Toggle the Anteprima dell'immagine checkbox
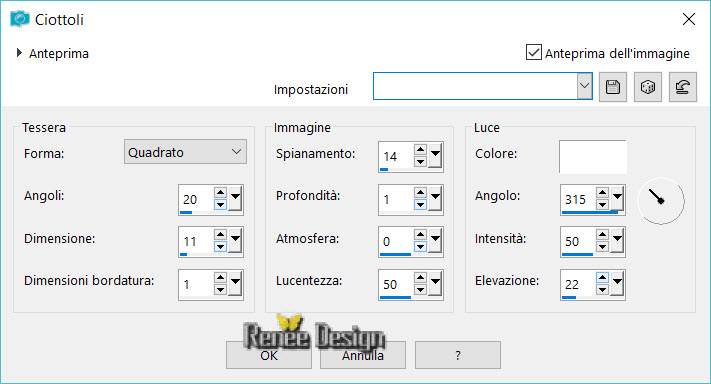The width and height of the screenshot is (711, 384). click(x=534, y=52)
